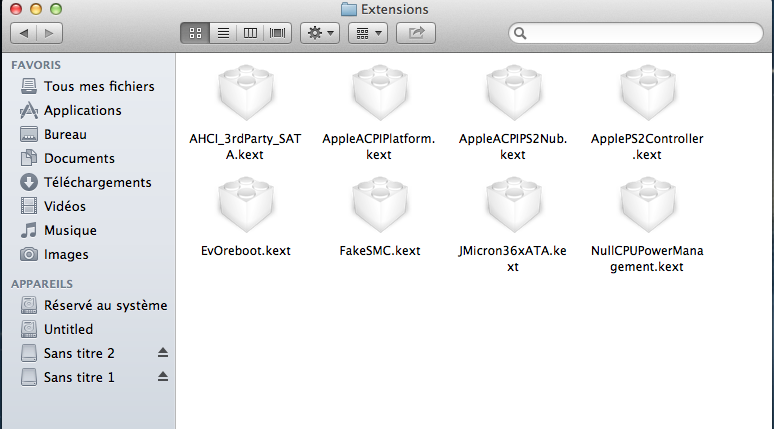The width and height of the screenshot is (774, 429).
Task: Open Tous mes fichiers in sidebar
Action: pos(88,86)
